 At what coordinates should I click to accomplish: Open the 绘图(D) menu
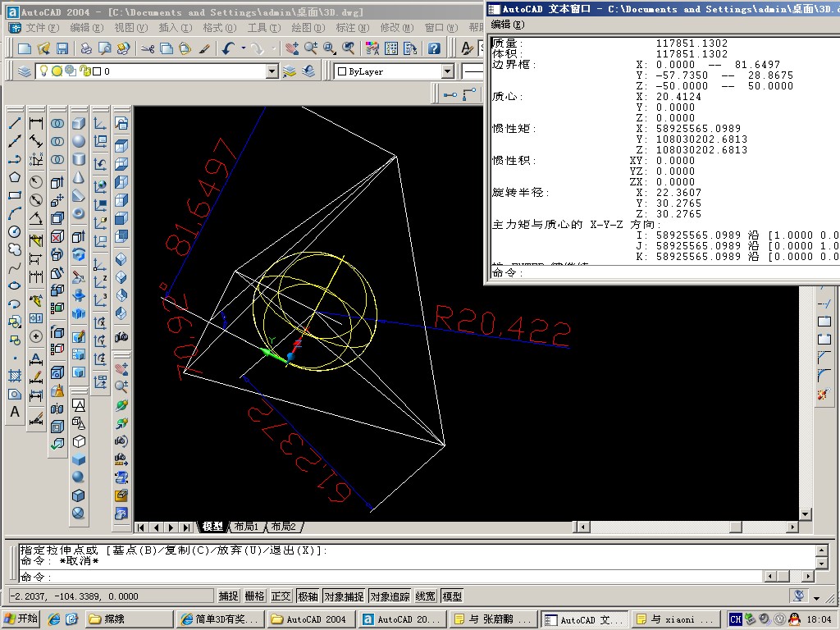(x=308, y=28)
